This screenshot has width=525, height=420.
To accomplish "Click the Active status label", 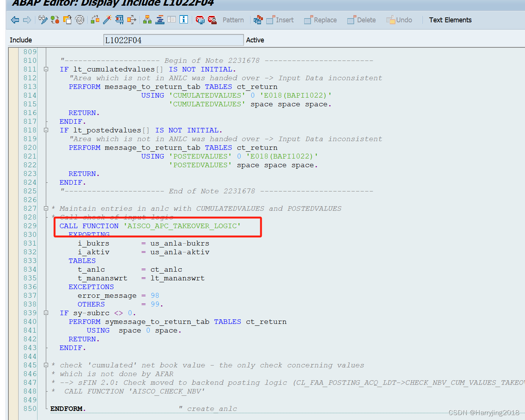I will pyautogui.click(x=255, y=40).
